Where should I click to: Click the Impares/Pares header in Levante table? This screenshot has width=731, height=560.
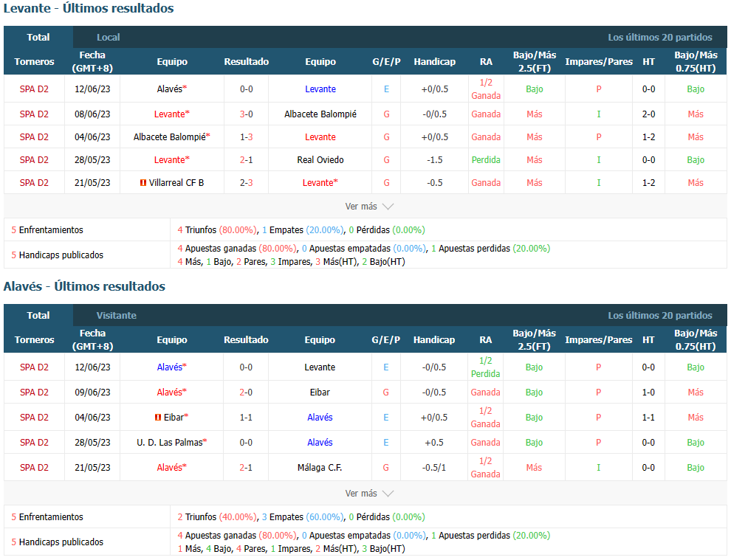pyautogui.click(x=599, y=61)
